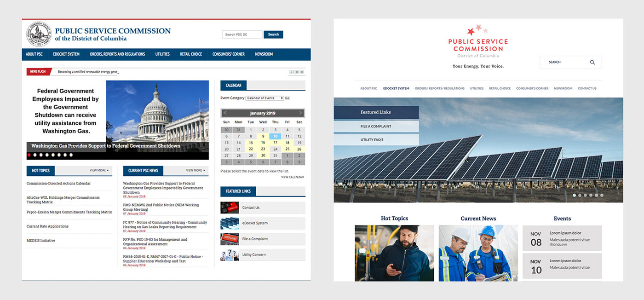The height and width of the screenshot is (300, 644).
Task: Select first red slide dot on Capitol slider
Action: [x=29, y=155]
